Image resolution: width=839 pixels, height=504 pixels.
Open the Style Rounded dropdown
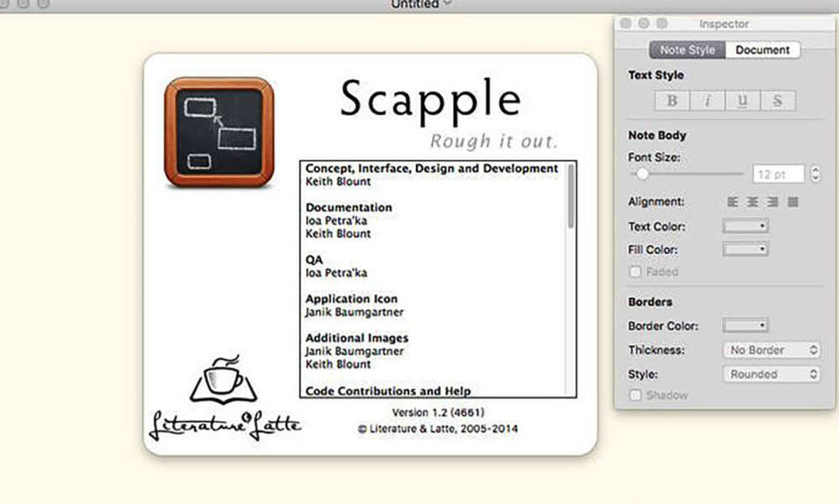(x=772, y=374)
